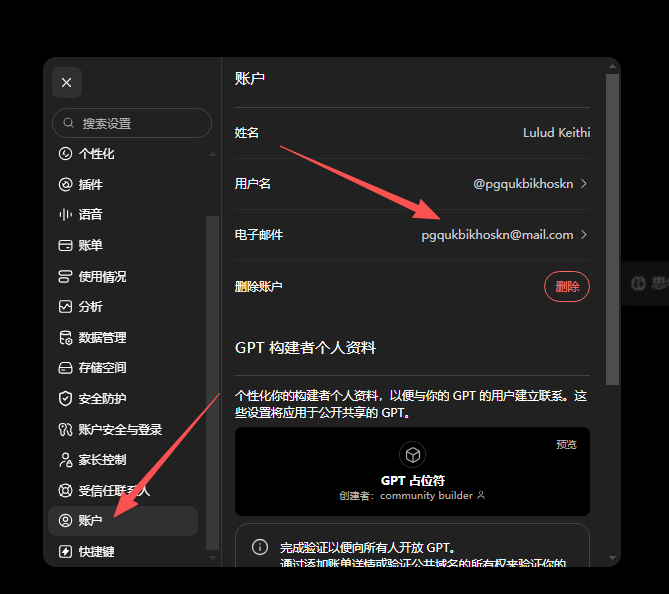
Task: Click the magnifier icon in the search box
Action: tap(68, 123)
